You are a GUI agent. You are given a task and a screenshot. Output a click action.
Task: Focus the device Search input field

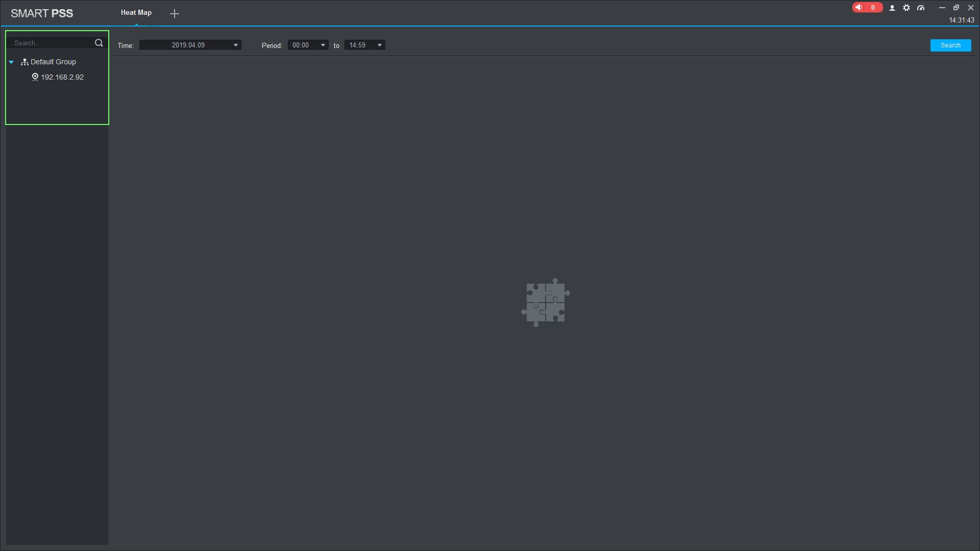point(51,43)
